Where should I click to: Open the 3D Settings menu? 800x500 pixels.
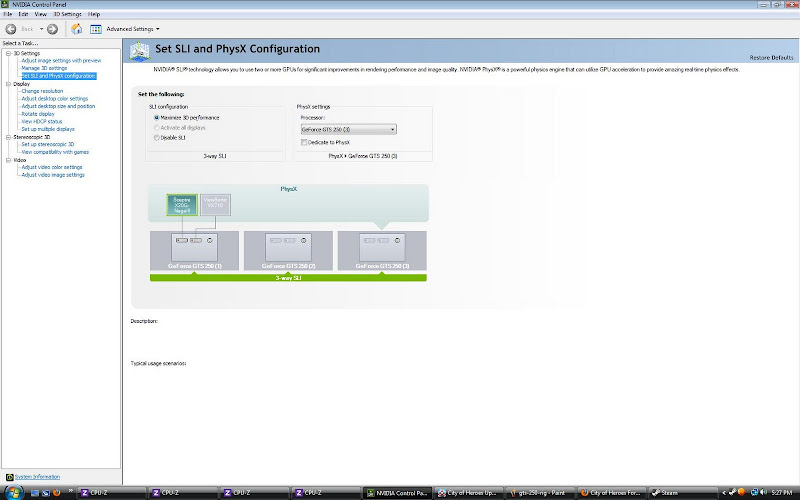(67, 14)
